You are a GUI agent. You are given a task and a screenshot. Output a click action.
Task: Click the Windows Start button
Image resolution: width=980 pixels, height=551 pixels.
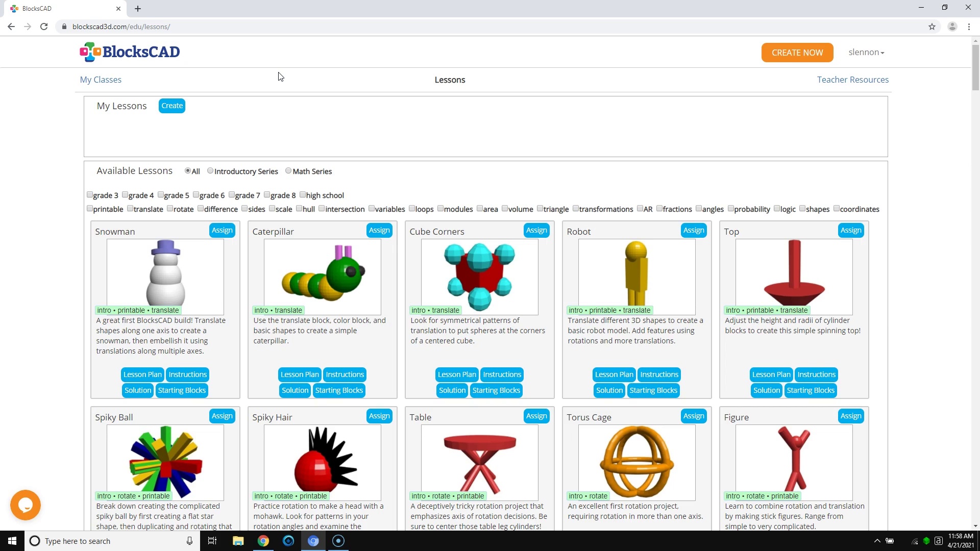(x=12, y=541)
